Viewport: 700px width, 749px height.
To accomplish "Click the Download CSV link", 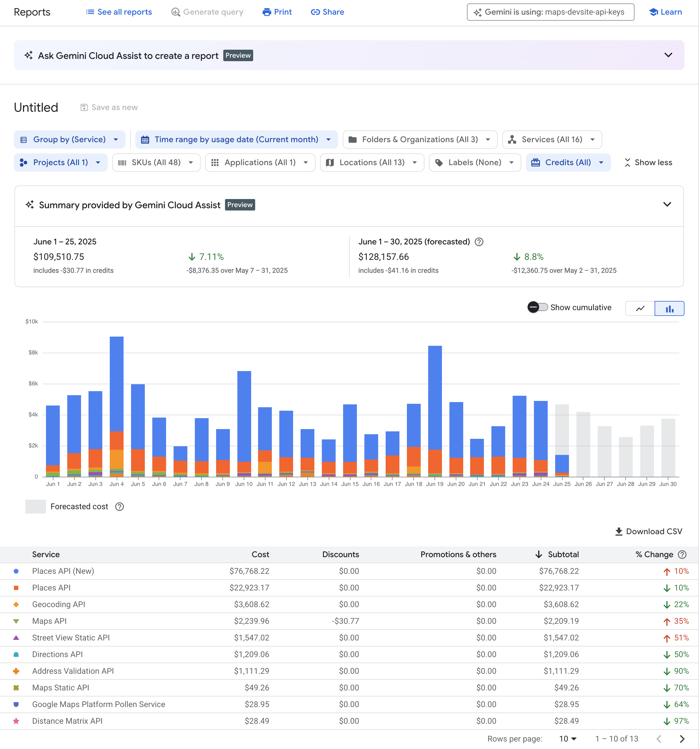I will pos(648,532).
